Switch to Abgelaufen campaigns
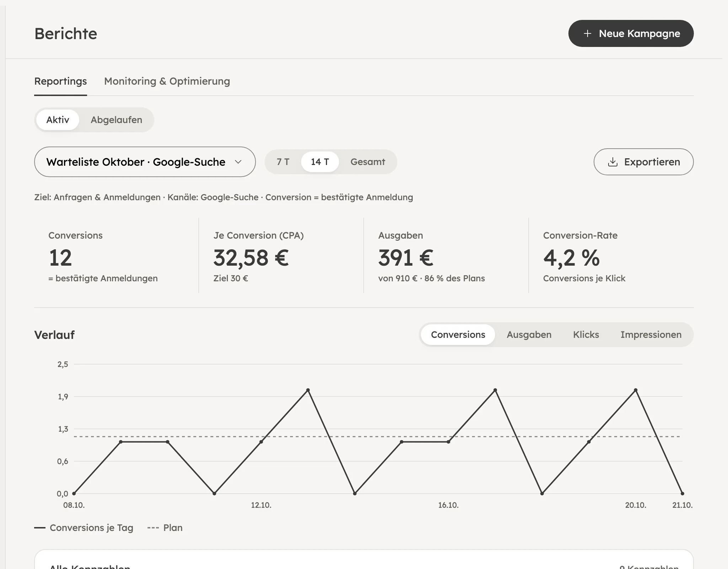The image size is (728, 569). (x=116, y=120)
